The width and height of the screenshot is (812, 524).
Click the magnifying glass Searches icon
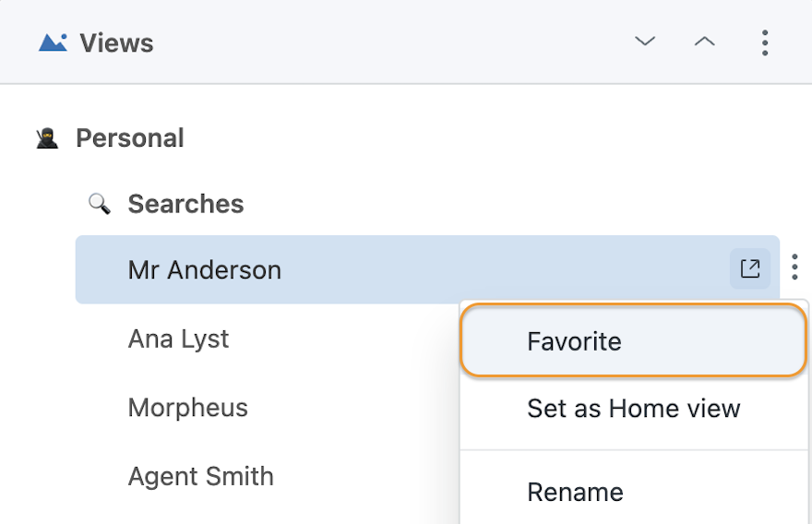[x=99, y=204]
